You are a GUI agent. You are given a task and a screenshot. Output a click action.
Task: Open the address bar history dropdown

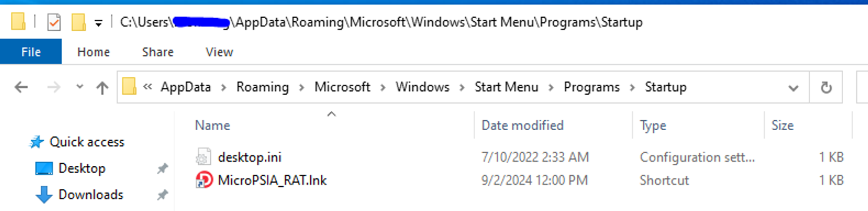tap(793, 88)
